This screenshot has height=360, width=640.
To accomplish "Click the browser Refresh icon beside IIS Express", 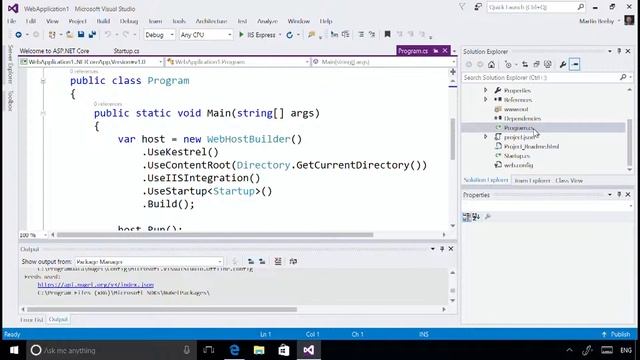I will [x=289, y=35].
